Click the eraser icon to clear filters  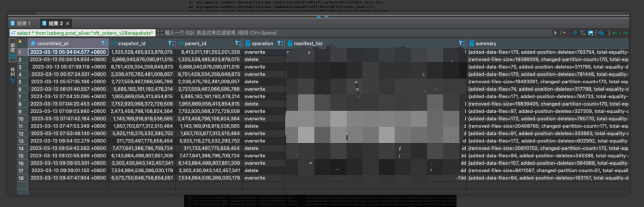point(574,33)
